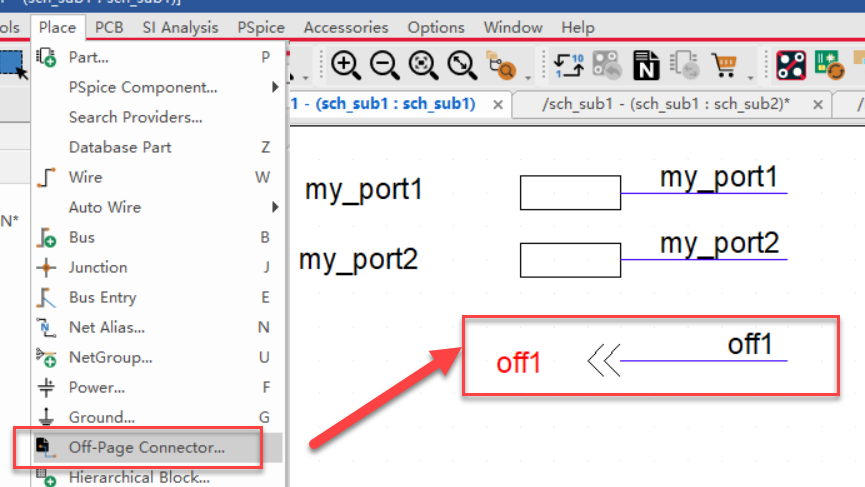Click the off1 off-page connector symbol
Image resolution: width=865 pixels, height=487 pixels.
pos(603,360)
